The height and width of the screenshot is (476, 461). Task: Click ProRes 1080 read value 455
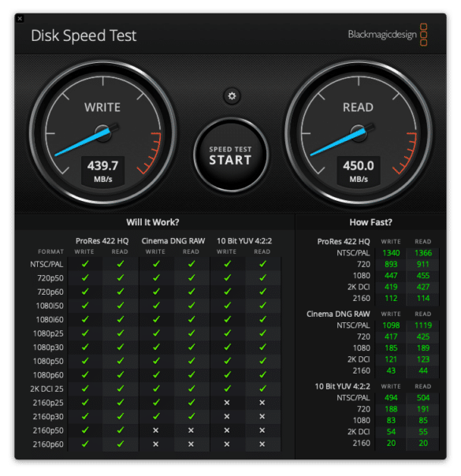click(423, 276)
